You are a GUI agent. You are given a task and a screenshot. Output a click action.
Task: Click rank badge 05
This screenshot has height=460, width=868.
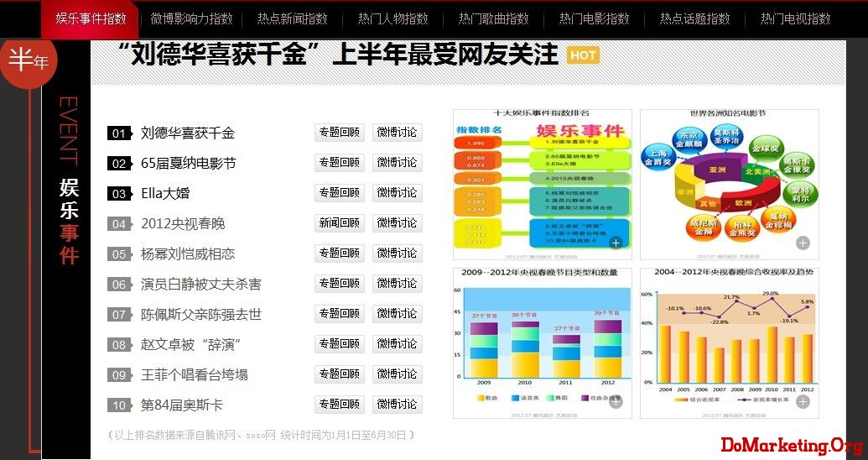point(120,254)
